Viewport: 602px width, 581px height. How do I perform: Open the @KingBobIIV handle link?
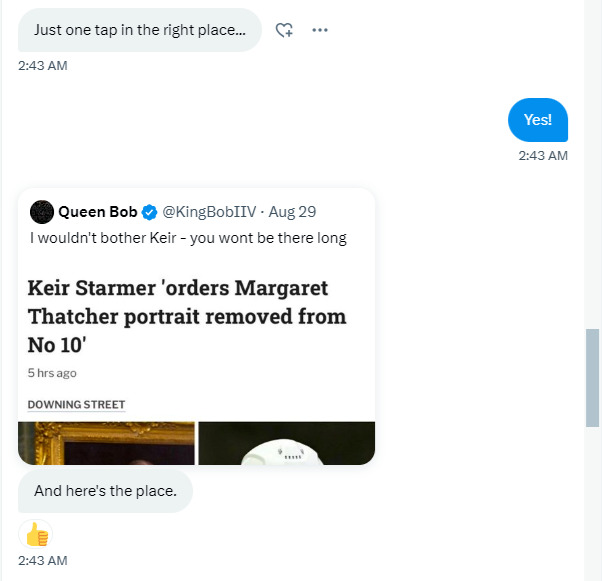click(209, 212)
